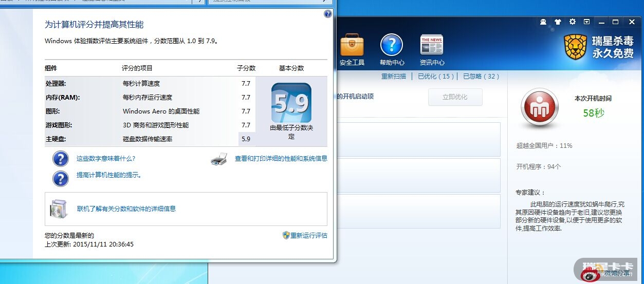Viewport: 644px width, 284px height.
Task: Select the 已忽略 (32) tab
Action: click(x=481, y=77)
